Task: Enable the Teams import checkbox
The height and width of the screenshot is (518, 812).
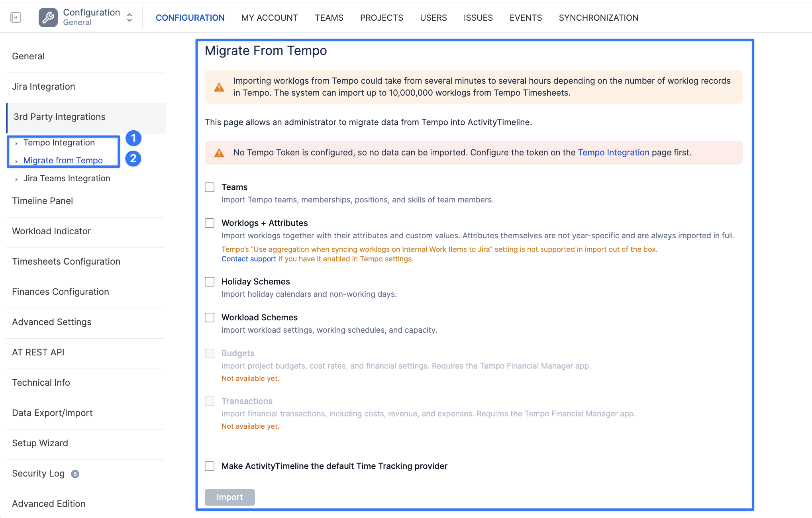Action: click(x=210, y=187)
